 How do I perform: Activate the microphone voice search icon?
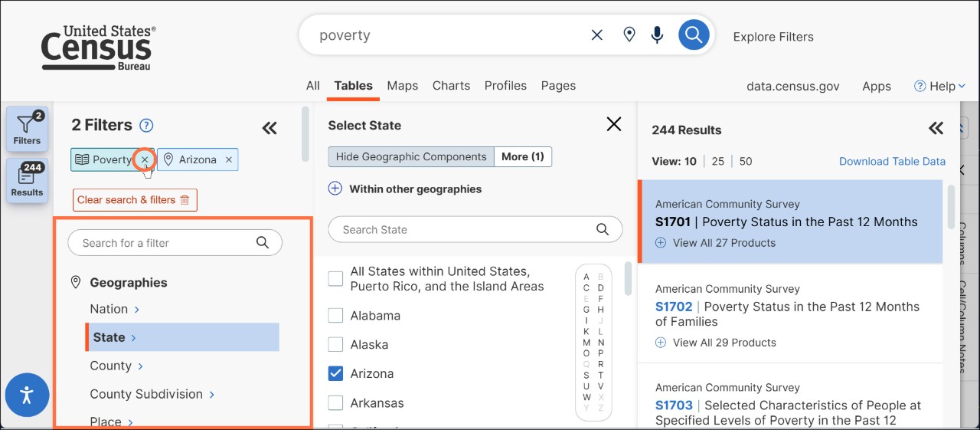(657, 35)
